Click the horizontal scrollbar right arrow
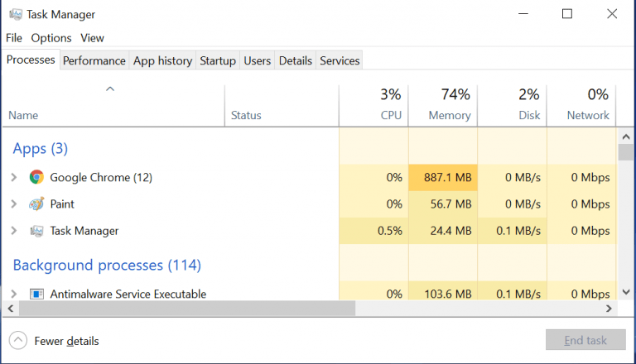 (x=609, y=309)
